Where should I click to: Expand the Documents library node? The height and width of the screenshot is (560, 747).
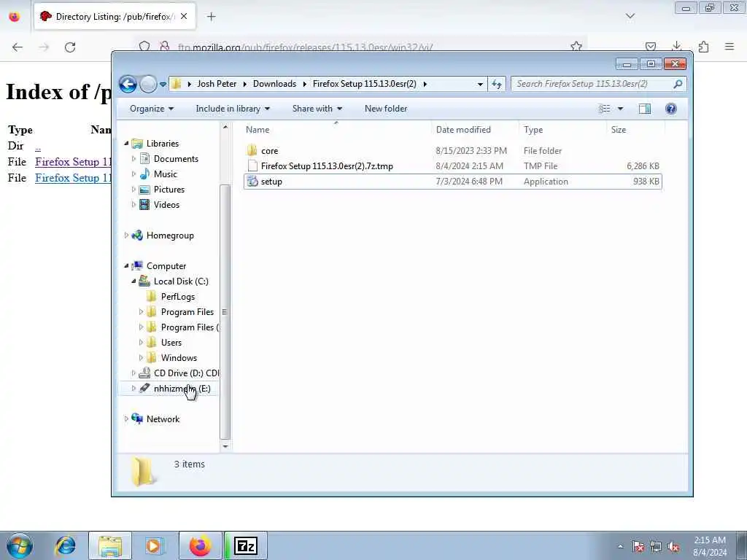click(x=134, y=158)
